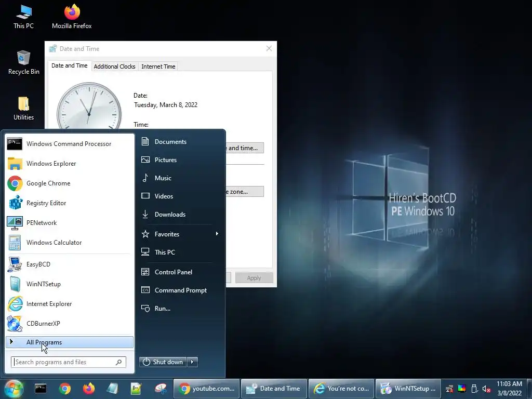This screenshot has width=532, height=399.
Task: Open pinned WinNTSetup book icon on taskbar
Action: point(112,389)
